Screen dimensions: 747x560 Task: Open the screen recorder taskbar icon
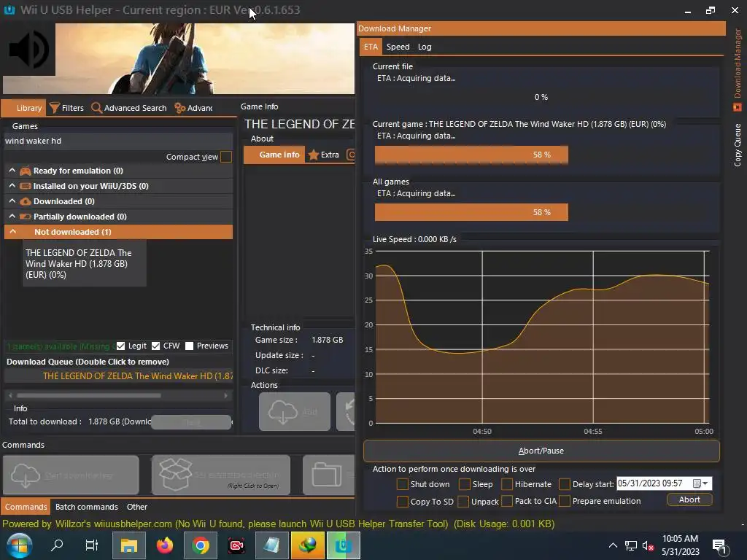(x=236, y=545)
